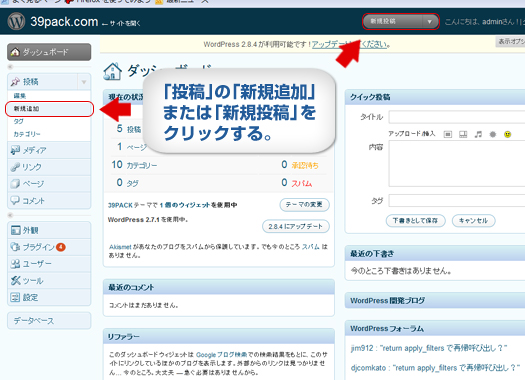Open the Google ブログ検索 link
525x380 pixels.
(221, 355)
